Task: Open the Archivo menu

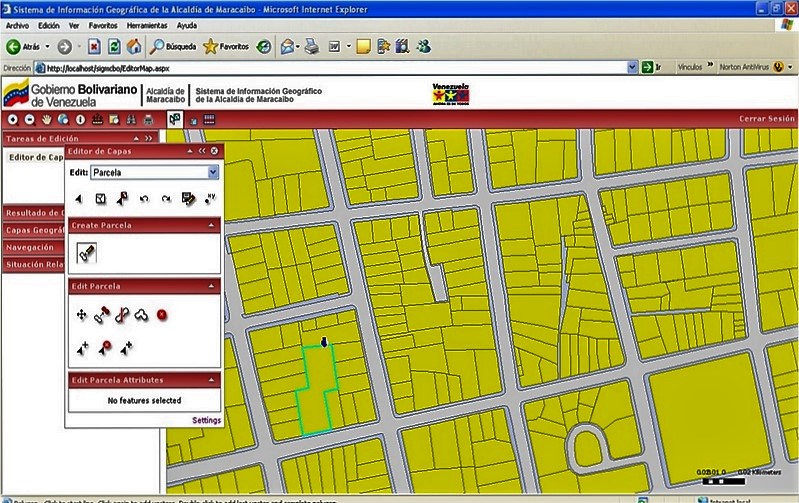Action: 18,24
